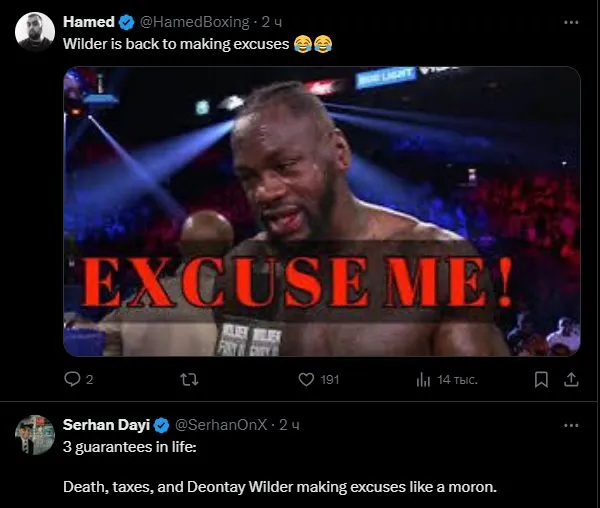Open the Wilder 'EXCUSE ME!' image
Viewport: 600px width, 508px height.
pos(321,211)
